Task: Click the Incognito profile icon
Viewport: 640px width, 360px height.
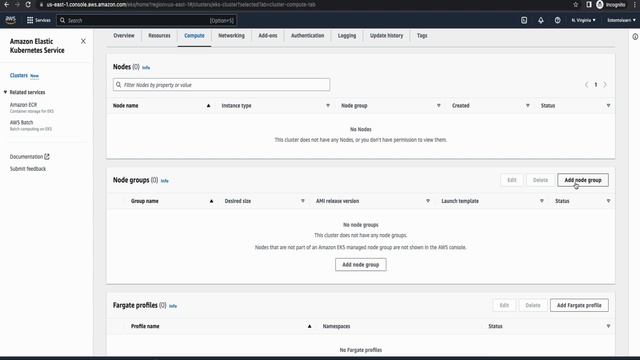Action: coord(600,4)
